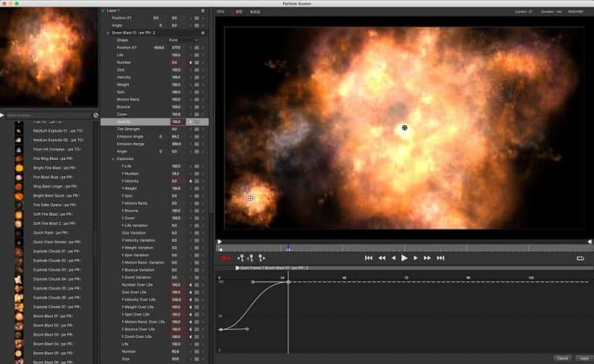
Task: Click the Apply button
Action: click(x=583, y=357)
